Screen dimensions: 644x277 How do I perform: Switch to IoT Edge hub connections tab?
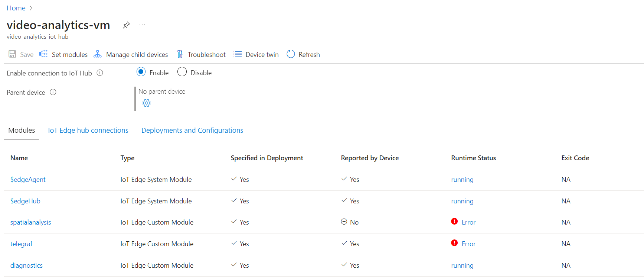88,131
